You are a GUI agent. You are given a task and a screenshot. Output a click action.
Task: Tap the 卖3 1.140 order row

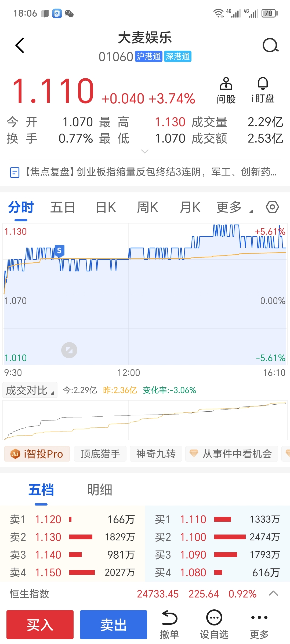point(73,555)
